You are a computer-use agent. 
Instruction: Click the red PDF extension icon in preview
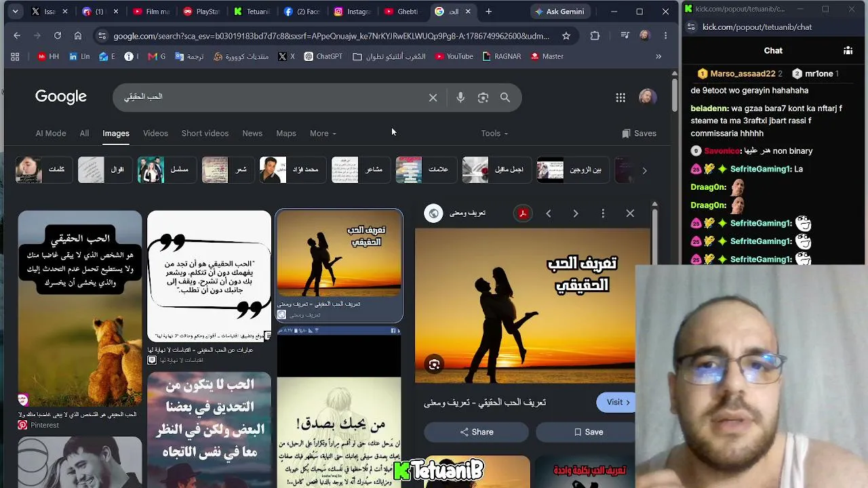tap(523, 213)
